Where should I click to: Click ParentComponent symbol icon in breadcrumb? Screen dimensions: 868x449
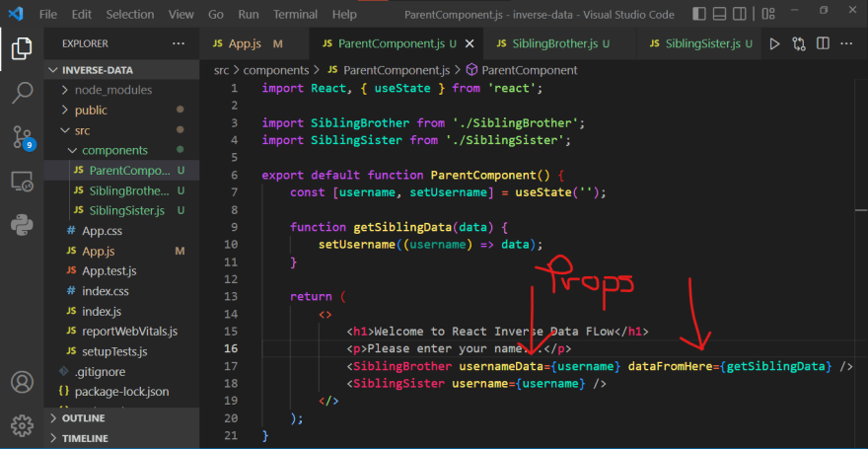471,70
